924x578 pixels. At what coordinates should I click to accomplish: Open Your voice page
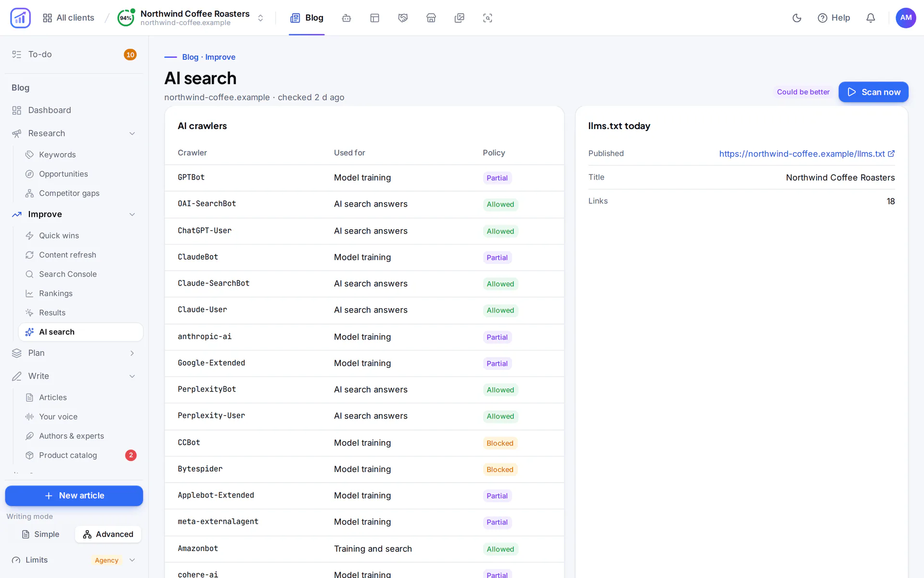[x=81, y=417]
